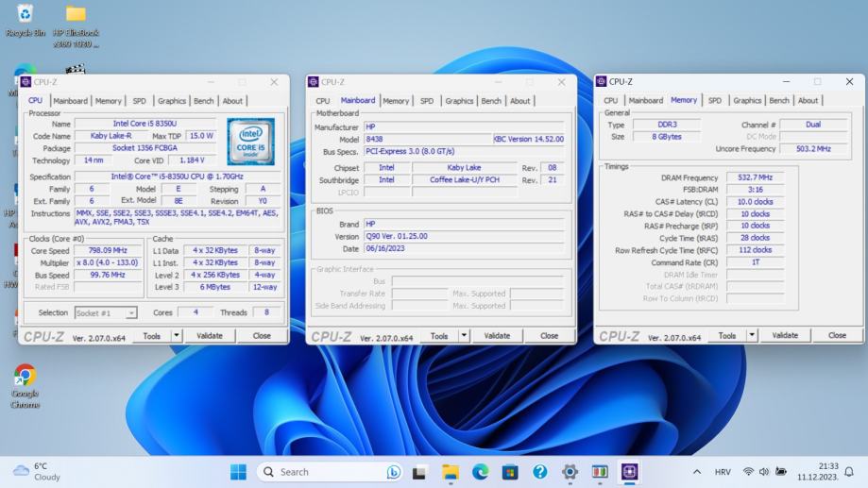Open the Recycle Bin desktop icon
868x488 pixels.
click(x=25, y=14)
